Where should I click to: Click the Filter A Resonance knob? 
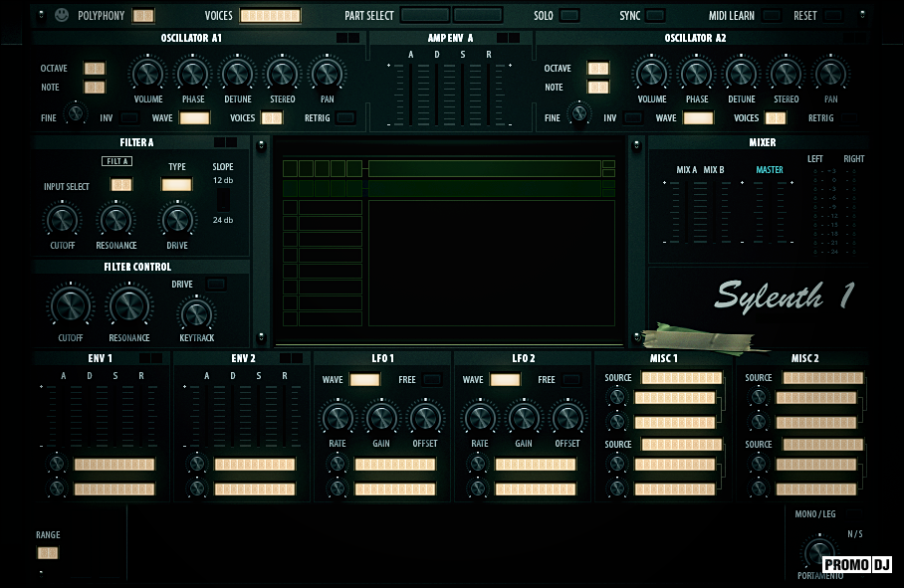coord(115,219)
